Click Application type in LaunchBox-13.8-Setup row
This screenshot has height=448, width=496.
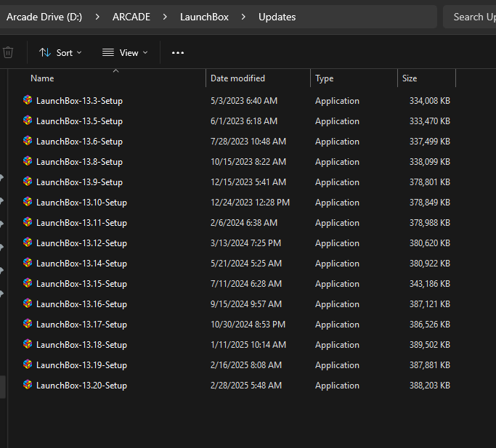click(337, 162)
